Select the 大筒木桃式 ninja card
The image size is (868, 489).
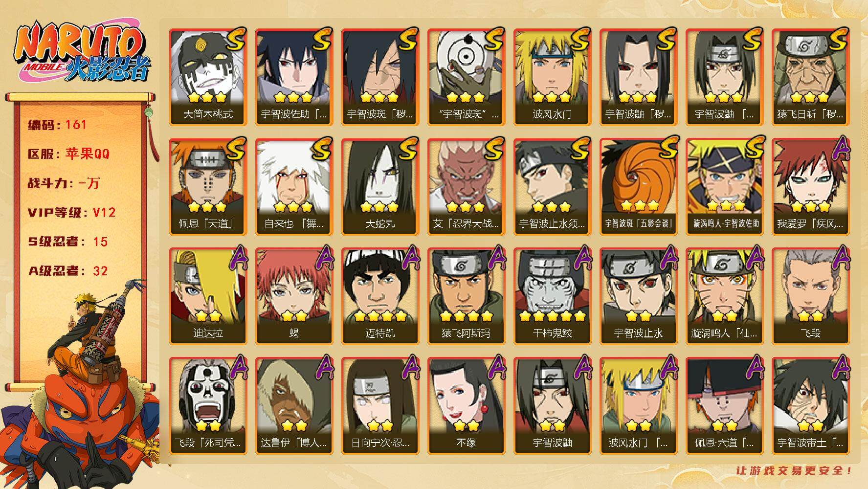click(x=208, y=77)
